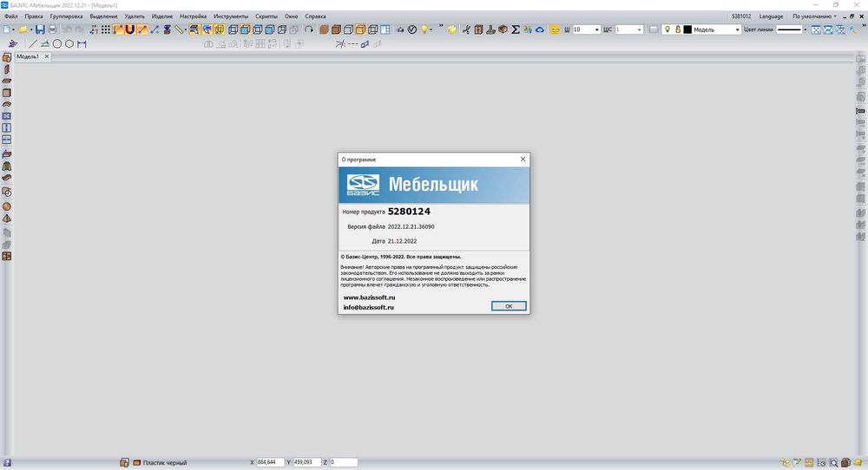Image resolution: width=868 pixels, height=470 pixels.
Task: Click the X coordinate input field
Action: click(270, 462)
